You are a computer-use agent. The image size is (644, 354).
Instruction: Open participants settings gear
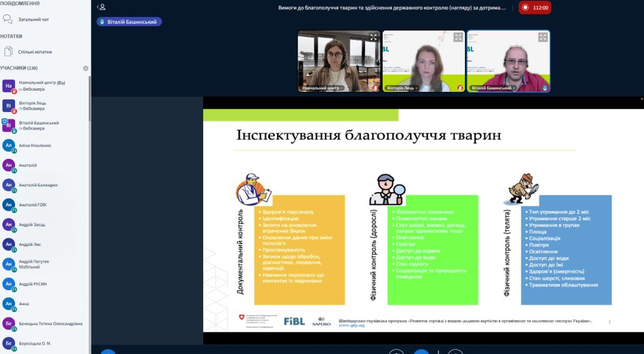tap(86, 68)
